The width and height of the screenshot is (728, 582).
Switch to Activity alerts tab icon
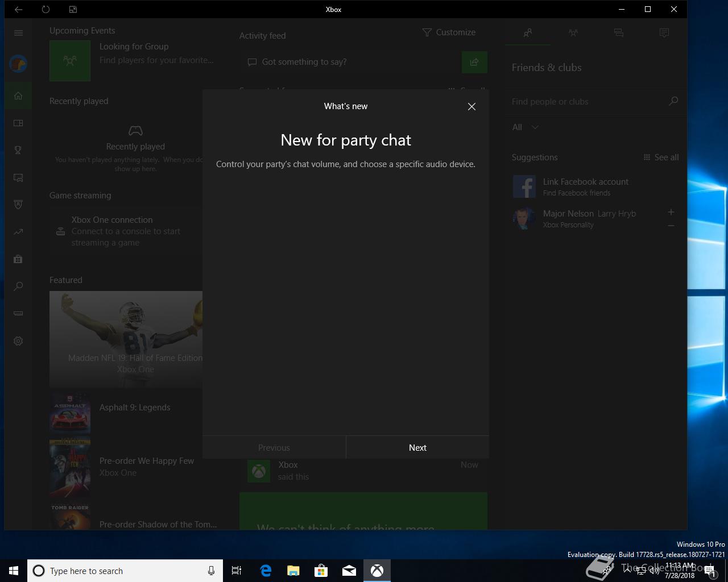point(664,33)
